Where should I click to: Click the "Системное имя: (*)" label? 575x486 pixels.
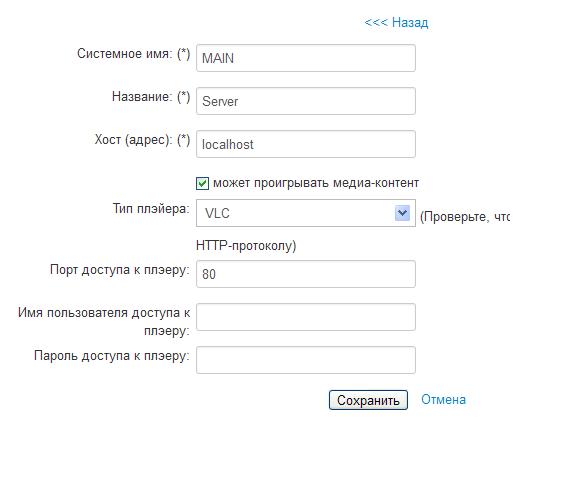133,54
